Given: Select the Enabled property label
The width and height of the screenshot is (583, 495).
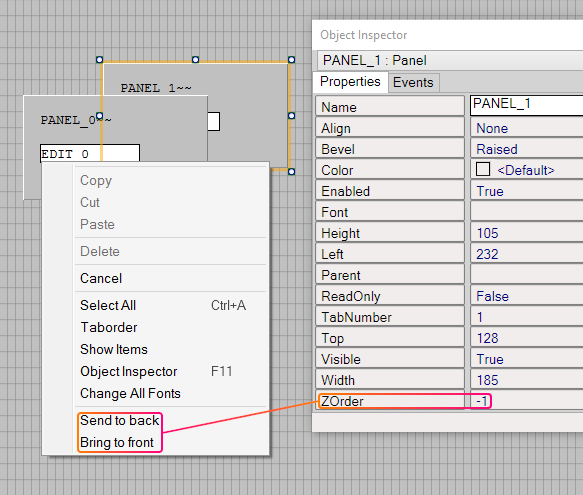Looking at the screenshot, I should tap(390, 191).
